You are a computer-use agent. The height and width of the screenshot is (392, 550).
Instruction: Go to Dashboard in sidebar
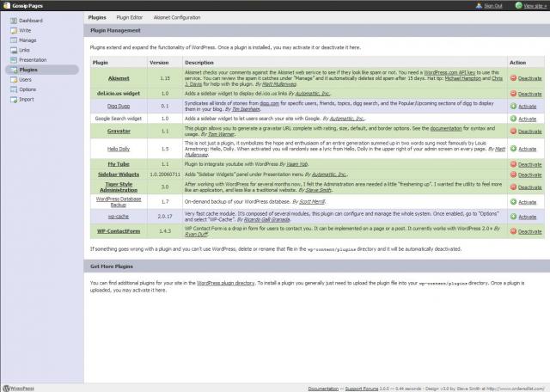tap(31, 21)
